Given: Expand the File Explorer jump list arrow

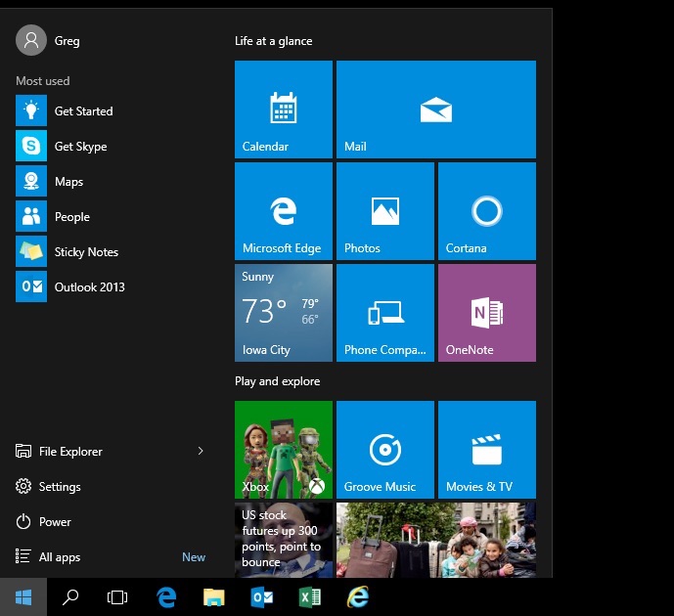Looking at the screenshot, I should [201, 451].
